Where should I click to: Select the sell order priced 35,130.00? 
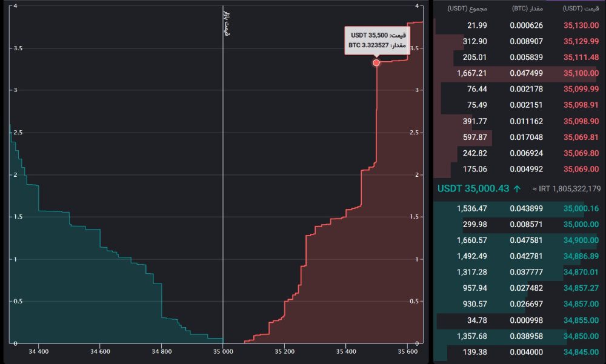[582, 25]
